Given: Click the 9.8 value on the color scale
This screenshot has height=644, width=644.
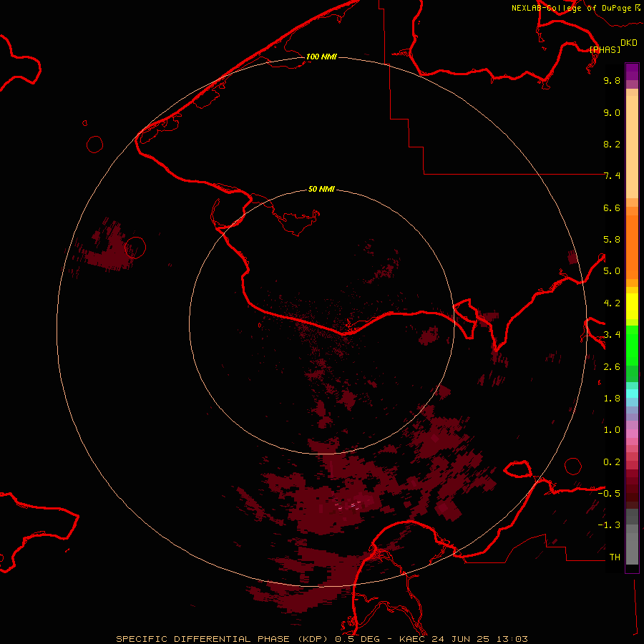Looking at the screenshot, I should pyautogui.click(x=612, y=80).
